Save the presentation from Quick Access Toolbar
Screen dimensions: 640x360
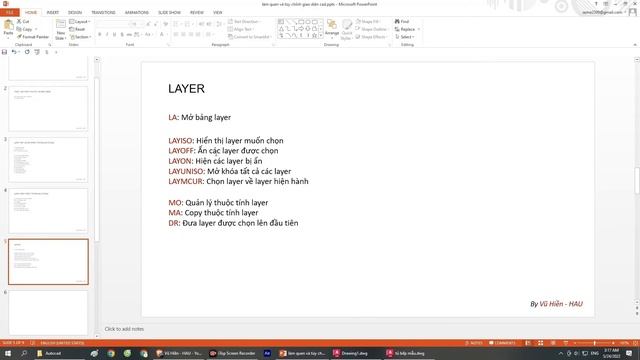coord(4,52)
